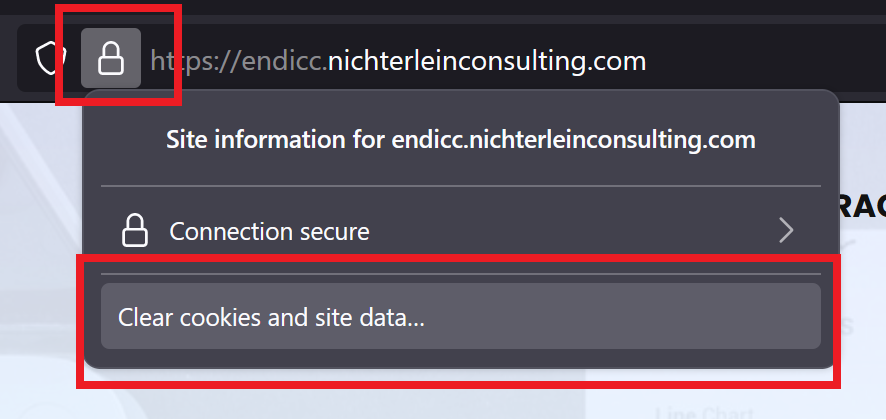
Task: Open the Connection secure row
Action: (x=460, y=232)
